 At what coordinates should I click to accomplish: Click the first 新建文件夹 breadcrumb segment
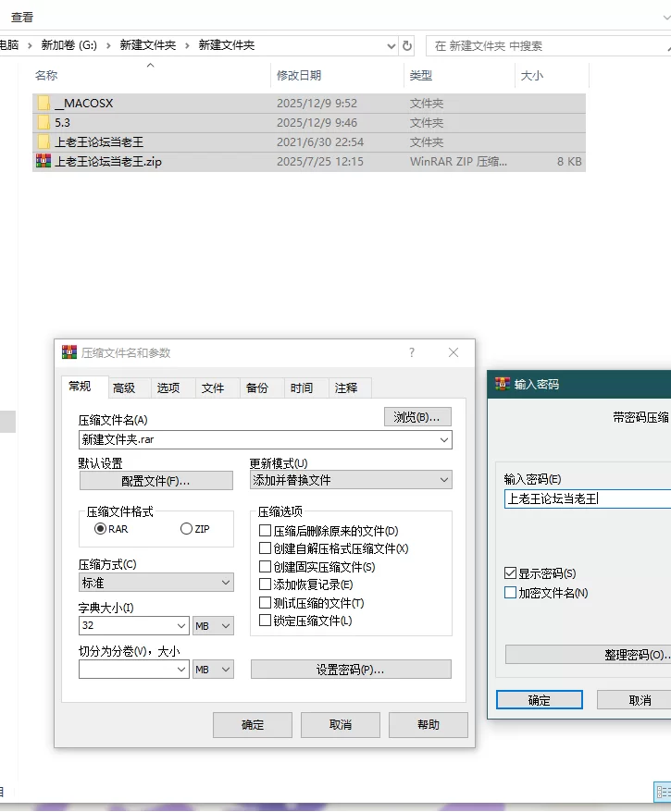148,45
